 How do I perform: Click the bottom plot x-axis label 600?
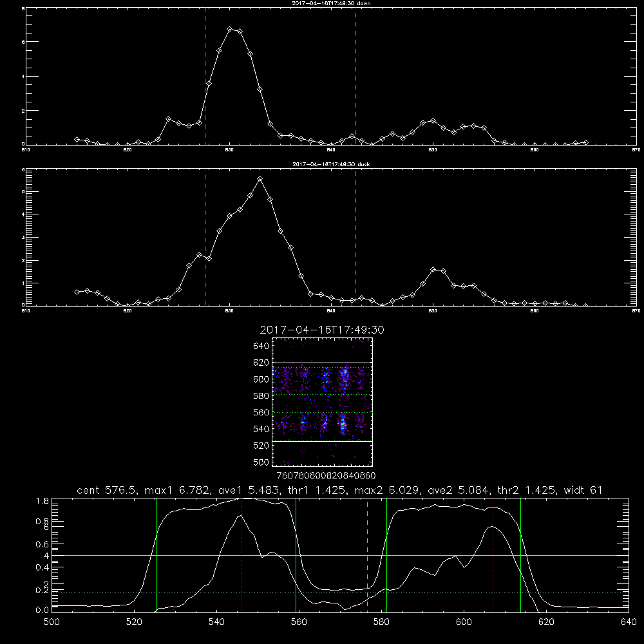(464, 622)
